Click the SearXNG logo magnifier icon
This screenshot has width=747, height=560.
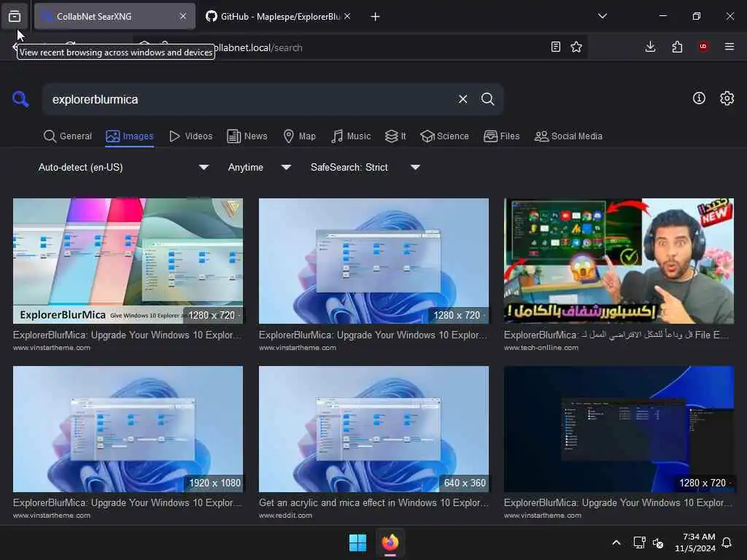pos(20,99)
